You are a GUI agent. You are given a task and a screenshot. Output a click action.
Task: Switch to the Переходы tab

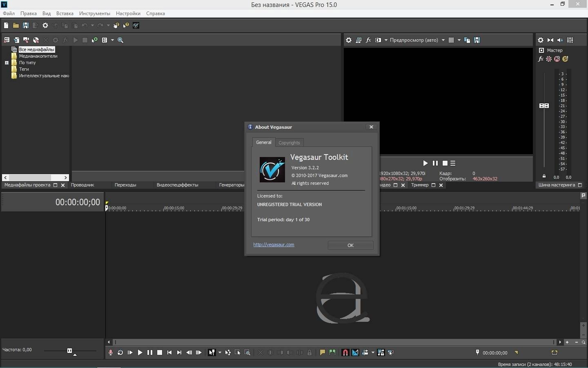tap(125, 185)
